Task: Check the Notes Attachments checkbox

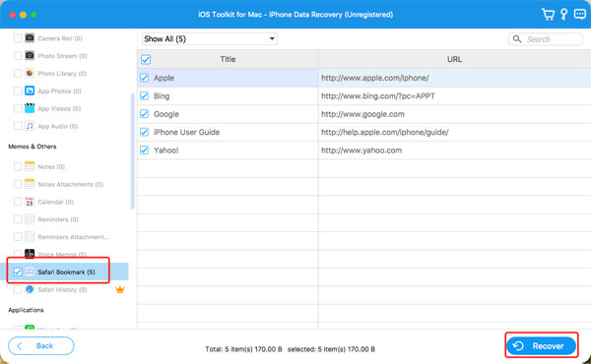Action: 18,184
